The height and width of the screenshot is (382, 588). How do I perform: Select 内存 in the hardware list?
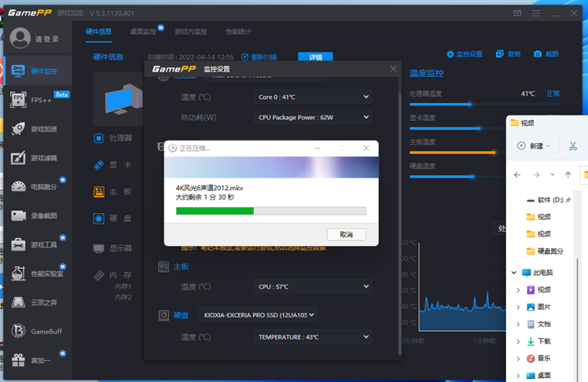[113, 275]
